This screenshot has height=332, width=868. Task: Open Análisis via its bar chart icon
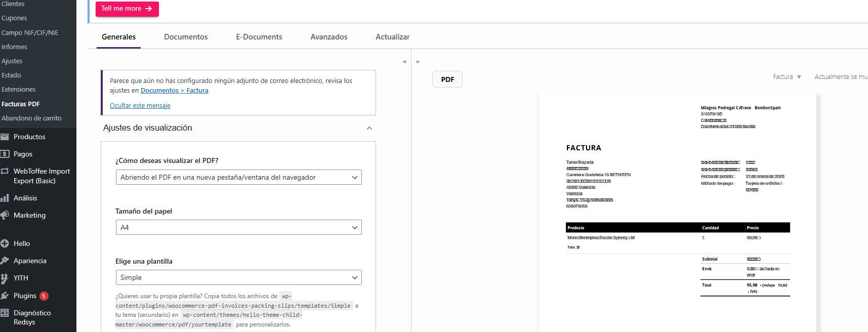[x=5, y=198]
